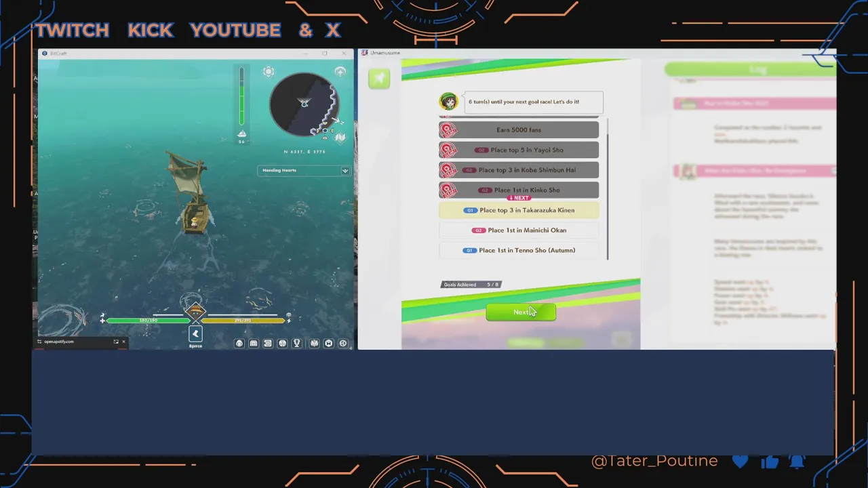The width and height of the screenshot is (868, 488).
Task: Click the straw-hat character portrait diamond
Action: pyautogui.click(x=195, y=312)
